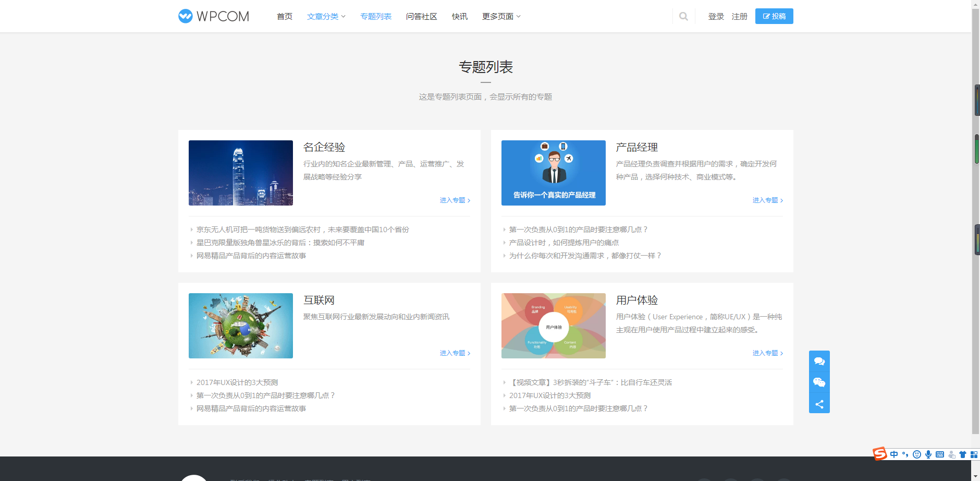Screen dimensions: 980x481
Task: Open 2017年UX设计的3大预测 in 用户体验 card
Action: pos(550,395)
